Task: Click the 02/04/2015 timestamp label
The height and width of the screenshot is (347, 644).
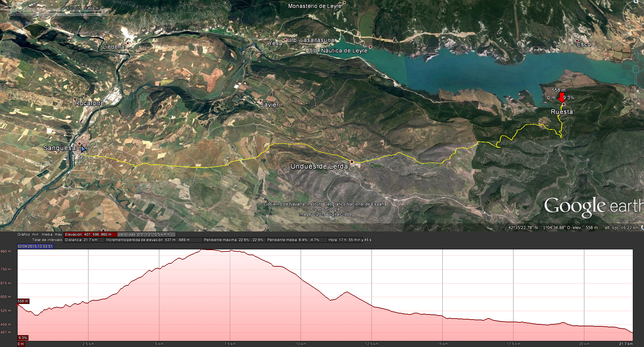Action: [35, 246]
